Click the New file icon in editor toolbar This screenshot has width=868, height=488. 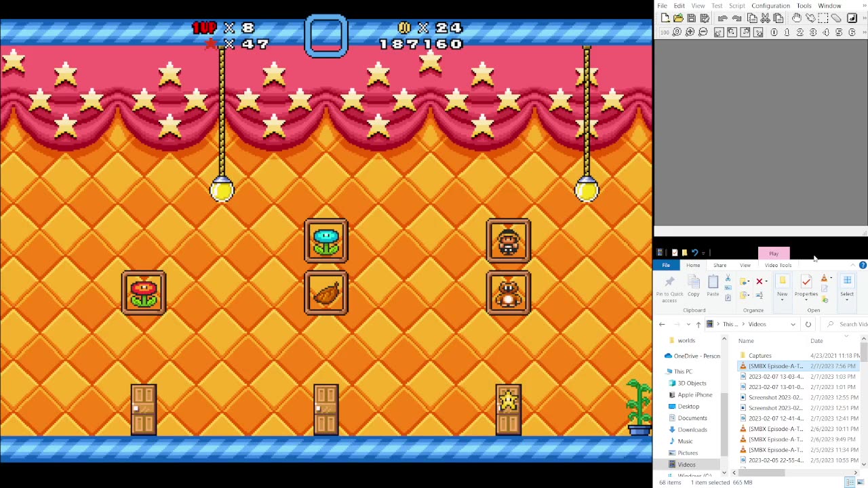[x=665, y=18]
